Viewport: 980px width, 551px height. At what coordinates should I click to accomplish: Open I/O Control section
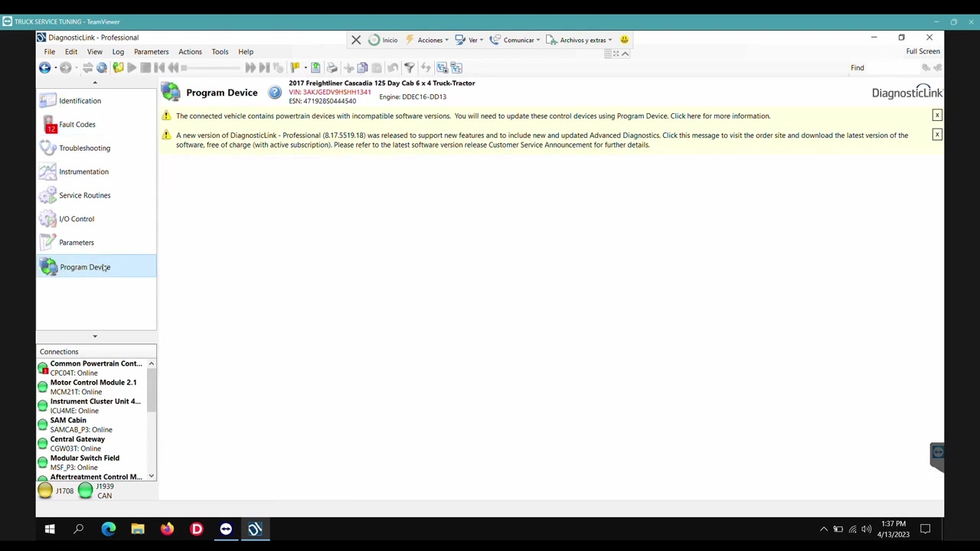tap(96, 220)
